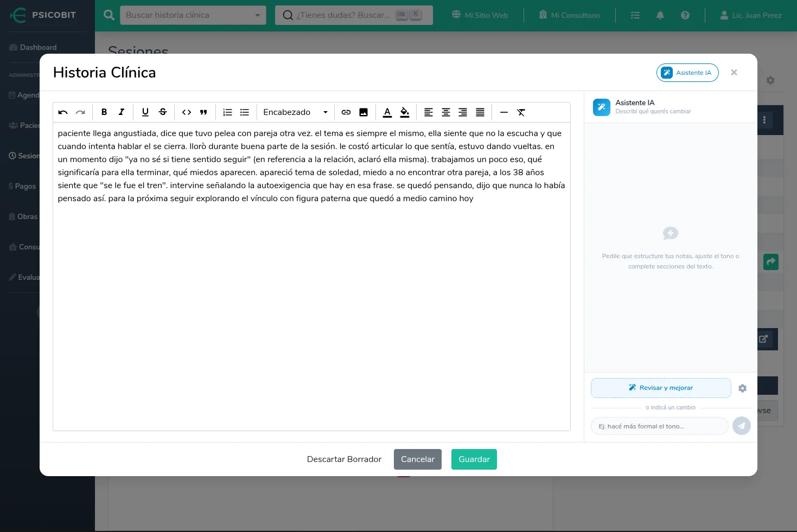797x532 pixels.
Task: Open the background fill color picker
Action: click(405, 112)
